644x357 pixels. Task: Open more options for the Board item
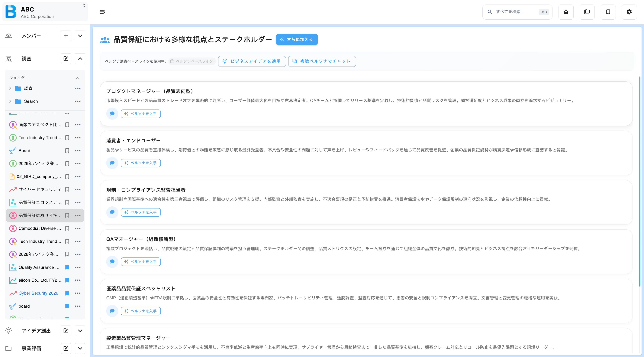pos(78,151)
